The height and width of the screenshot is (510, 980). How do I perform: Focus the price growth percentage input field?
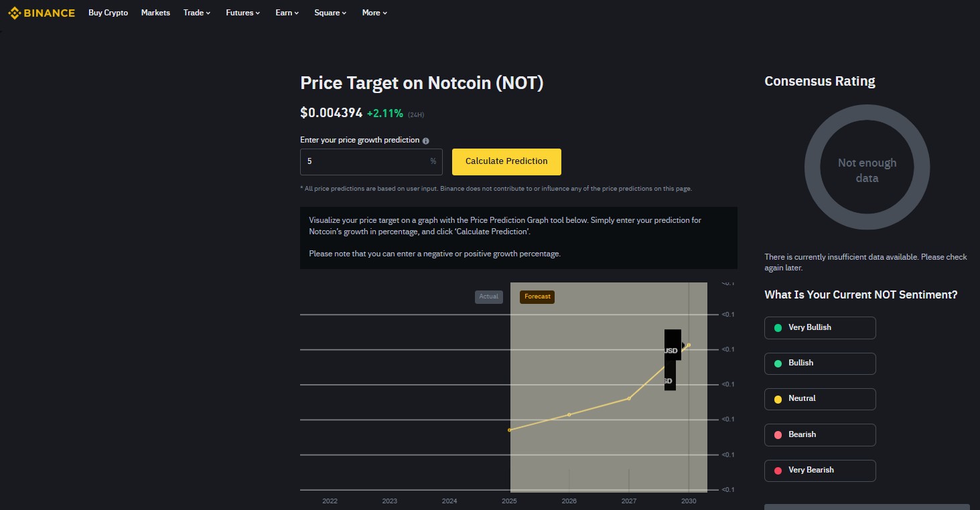click(371, 161)
